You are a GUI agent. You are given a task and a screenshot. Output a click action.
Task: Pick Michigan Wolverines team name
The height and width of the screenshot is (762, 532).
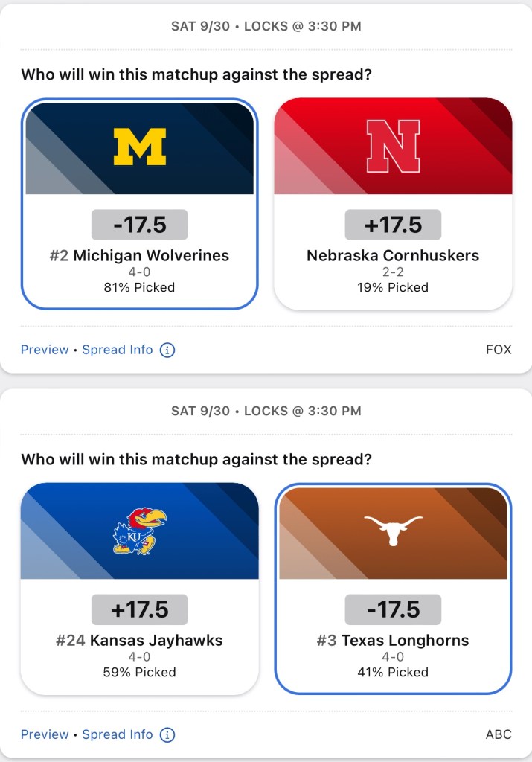coord(151,256)
